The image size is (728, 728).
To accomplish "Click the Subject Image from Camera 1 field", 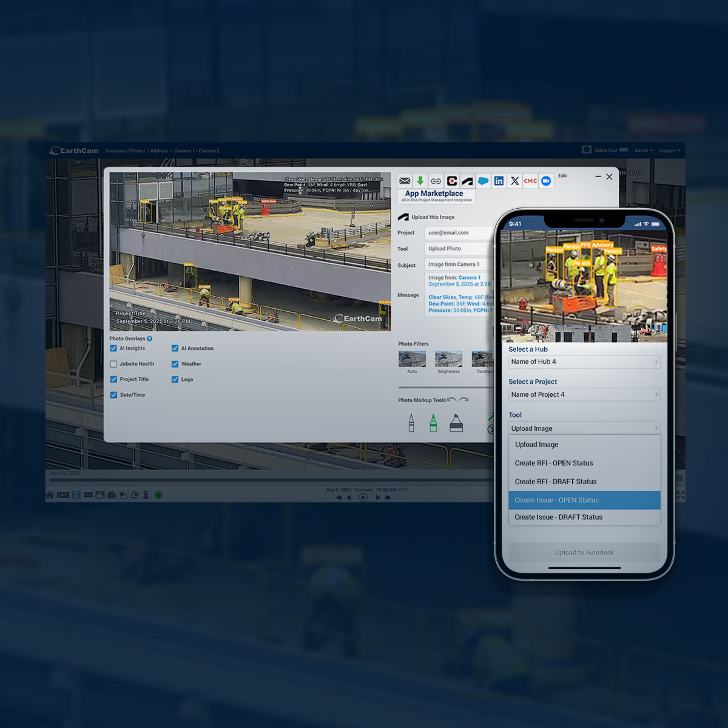I will 459,265.
